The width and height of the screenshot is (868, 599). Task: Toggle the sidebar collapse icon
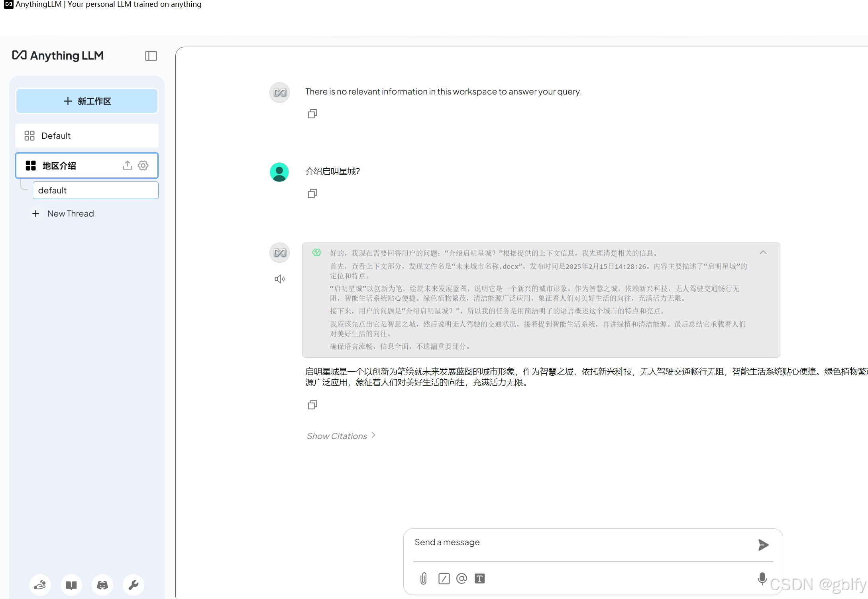(x=151, y=56)
